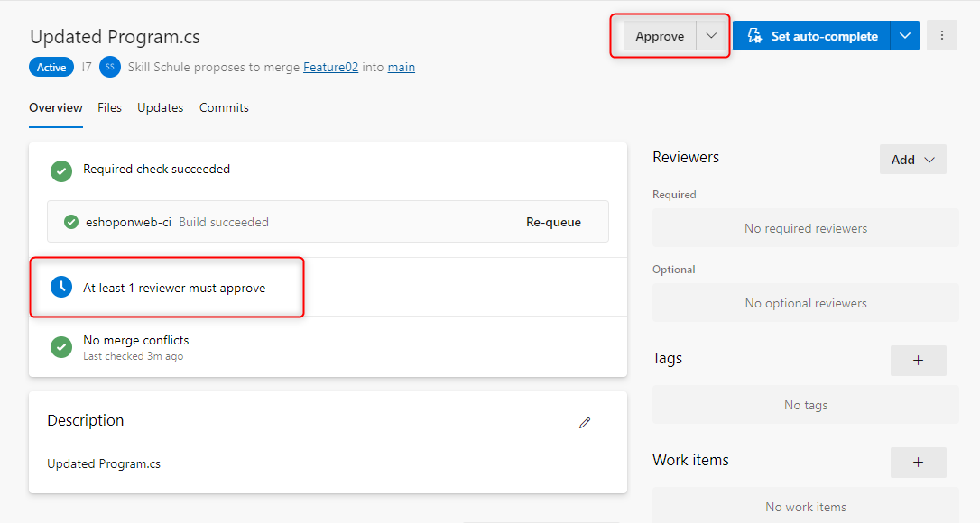Screen dimensions: 980x523
Task: Open the main target branch link
Action: [x=402, y=67]
